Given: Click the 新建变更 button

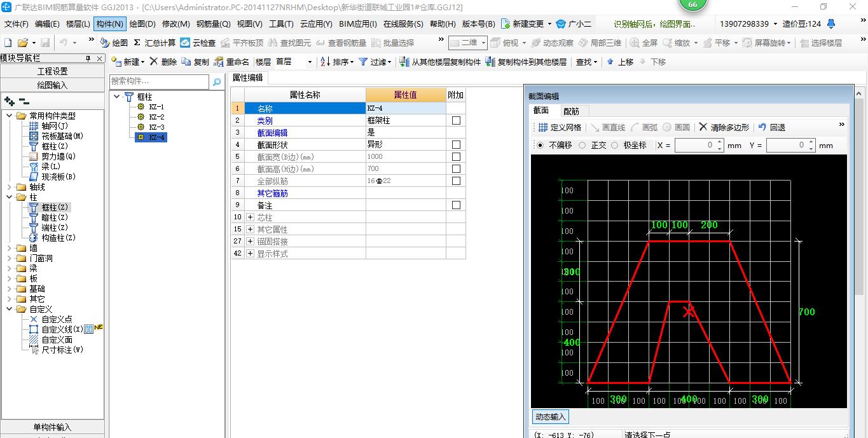Looking at the screenshot, I should coord(525,24).
